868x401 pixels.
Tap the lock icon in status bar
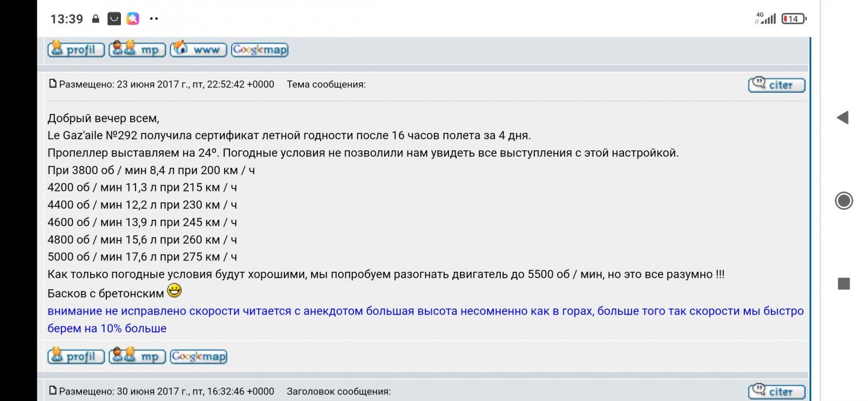click(x=95, y=19)
